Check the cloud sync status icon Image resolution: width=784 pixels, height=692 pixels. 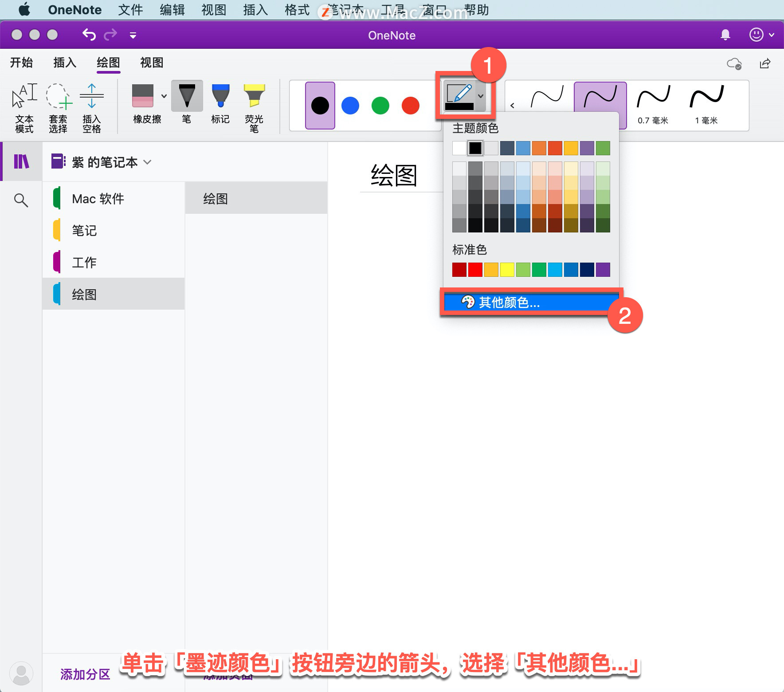tap(734, 63)
